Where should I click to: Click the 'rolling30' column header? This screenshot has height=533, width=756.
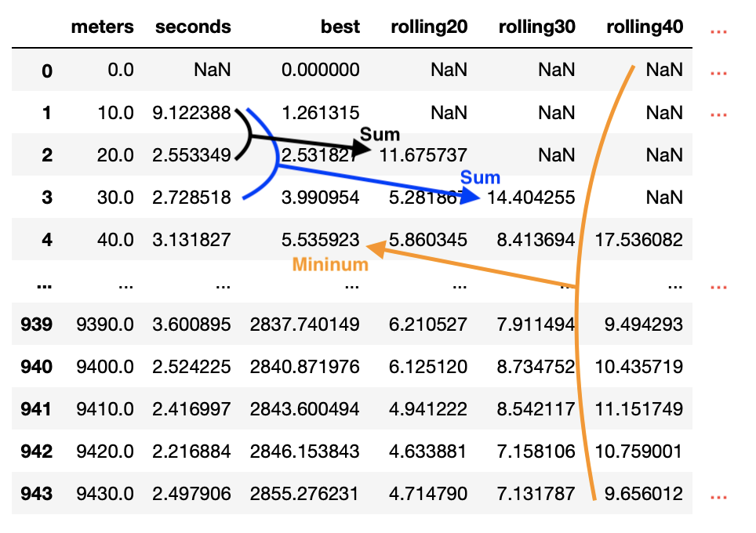pyautogui.click(x=537, y=27)
